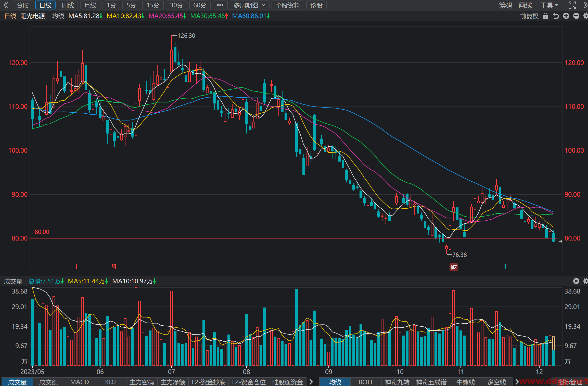Switch to 周线 weekly chart
The height and width of the screenshot is (386, 588).
click(x=68, y=5)
